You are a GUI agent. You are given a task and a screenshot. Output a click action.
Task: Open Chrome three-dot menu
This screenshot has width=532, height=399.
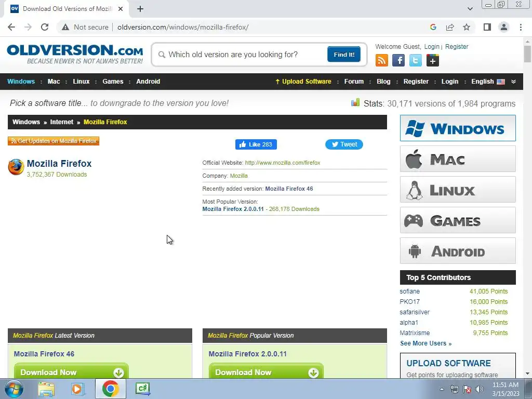click(x=521, y=27)
